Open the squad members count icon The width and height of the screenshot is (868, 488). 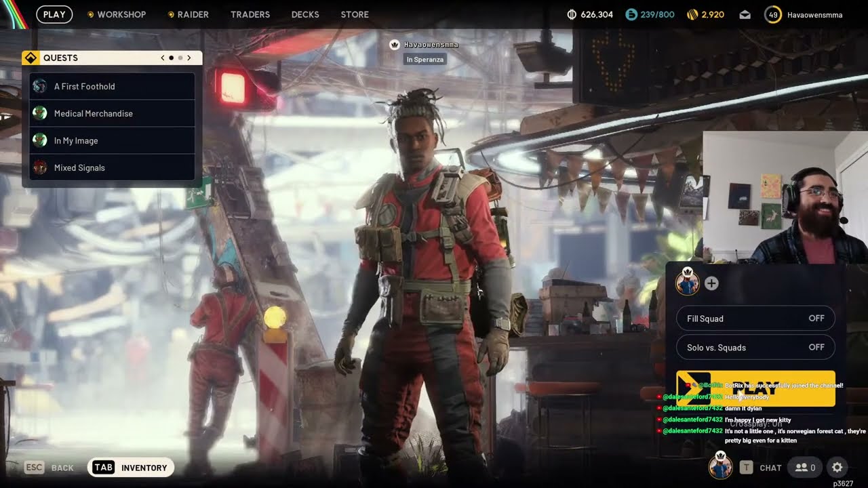click(805, 468)
